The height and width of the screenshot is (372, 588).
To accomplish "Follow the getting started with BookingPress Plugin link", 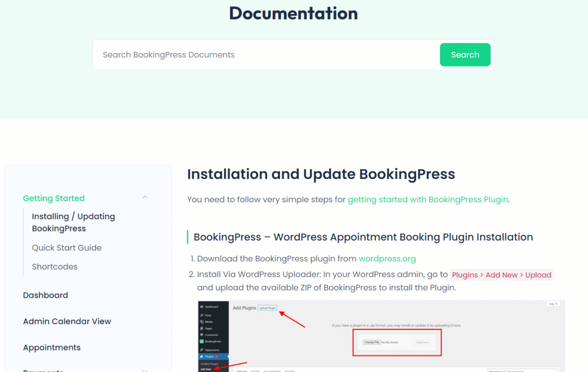I will tap(428, 199).
